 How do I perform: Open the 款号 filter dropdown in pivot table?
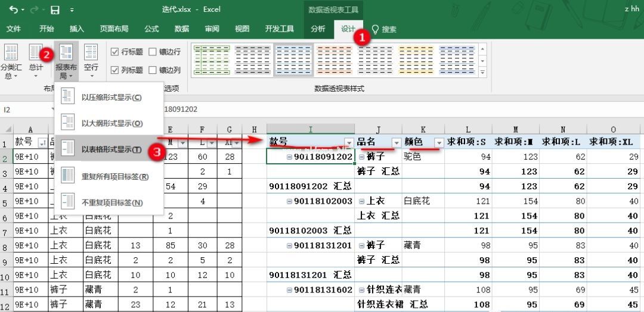point(349,142)
